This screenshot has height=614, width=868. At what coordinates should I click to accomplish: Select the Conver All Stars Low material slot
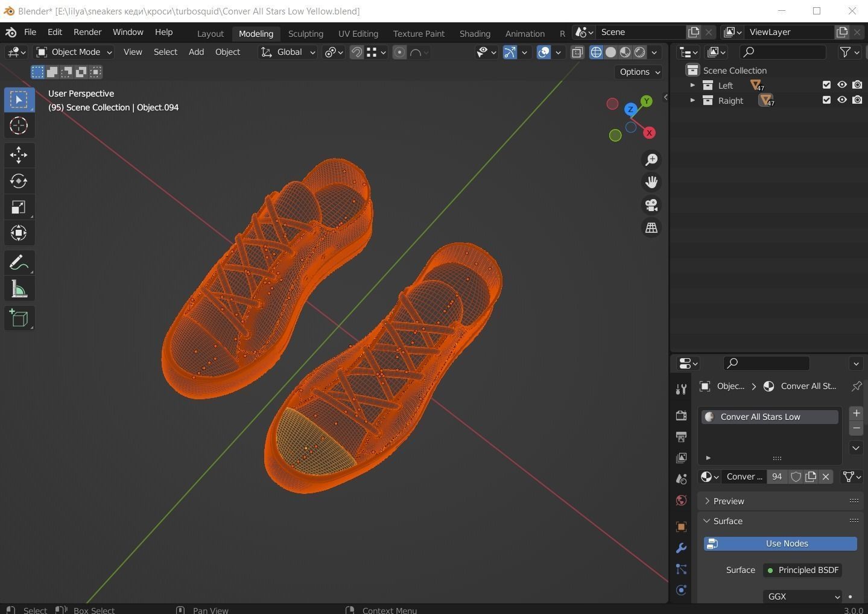point(770,417)
